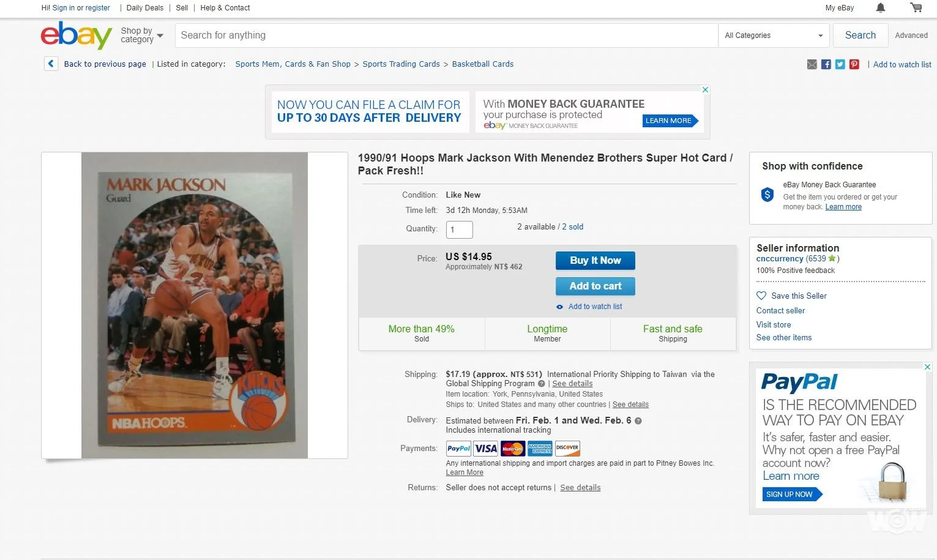Open the shopping cart icon

click(916, 8)
